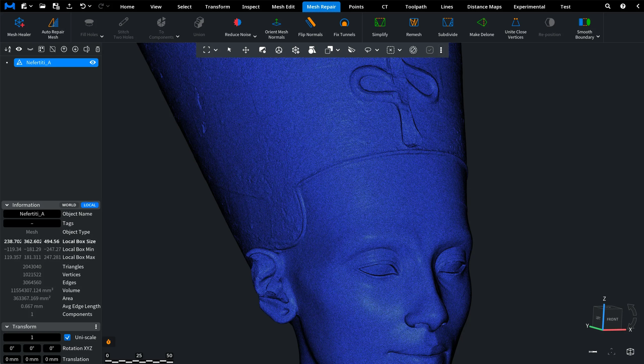Open the Fix Tunnels tool
This screenshot has height=364, width=644.
[x=344, y=27]
